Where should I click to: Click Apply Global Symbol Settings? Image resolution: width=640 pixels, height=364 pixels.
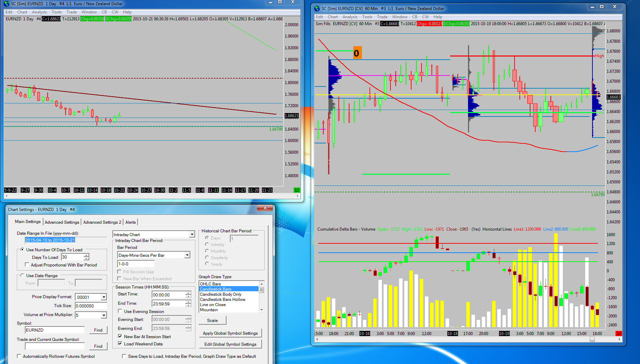(x=230, y=333)
